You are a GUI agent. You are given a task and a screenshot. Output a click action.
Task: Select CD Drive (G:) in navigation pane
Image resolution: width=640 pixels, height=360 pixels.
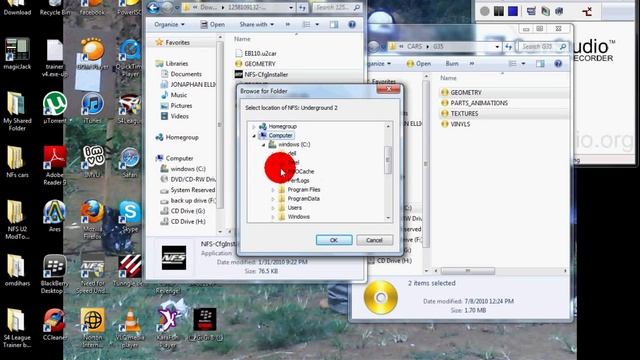point(188,211)
